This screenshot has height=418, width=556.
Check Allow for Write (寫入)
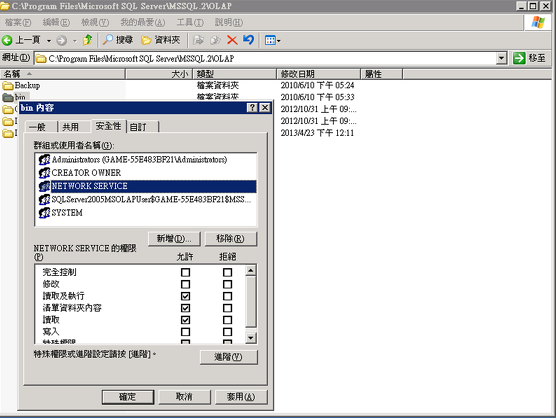[x=185, y=332]
